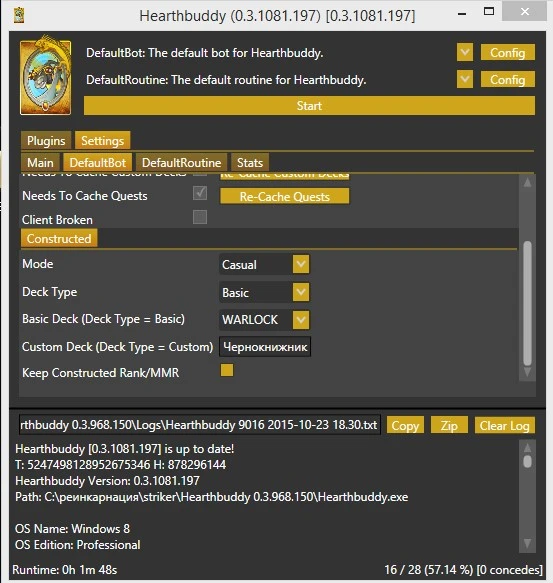Viewport: 553px width, 583px height.
Task: Start the bot with the Start button
Action: point(309,106)
